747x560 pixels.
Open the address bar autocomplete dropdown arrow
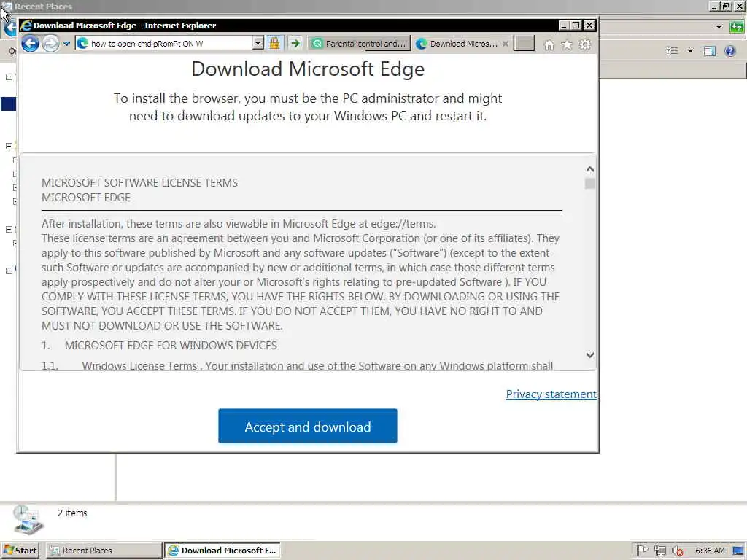point(258,43)
